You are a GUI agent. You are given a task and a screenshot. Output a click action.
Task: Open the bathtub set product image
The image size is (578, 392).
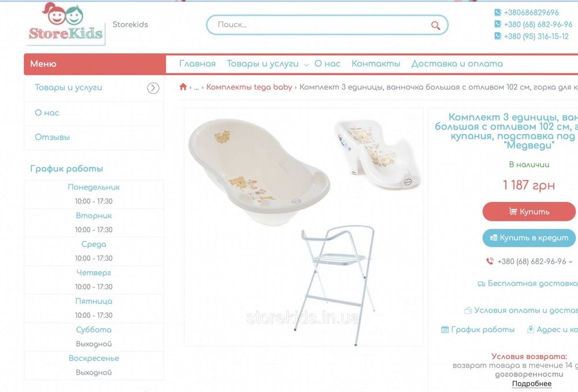click(303, 227)
